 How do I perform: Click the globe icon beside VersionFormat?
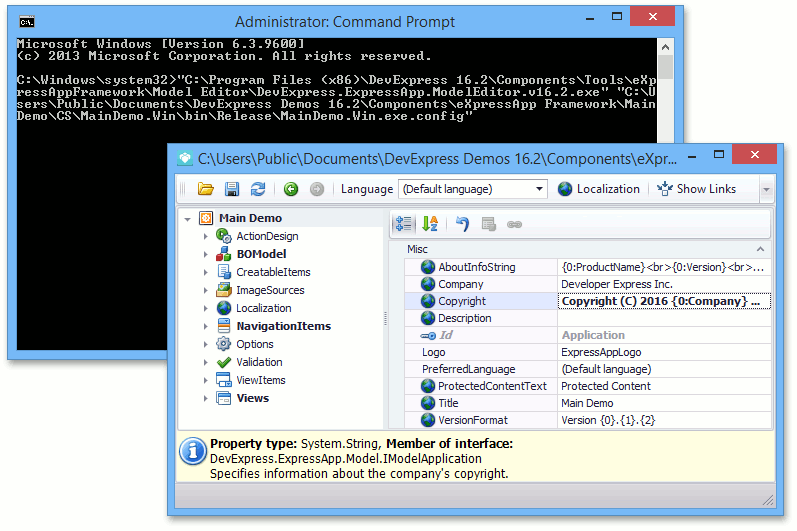click(428, 420)
